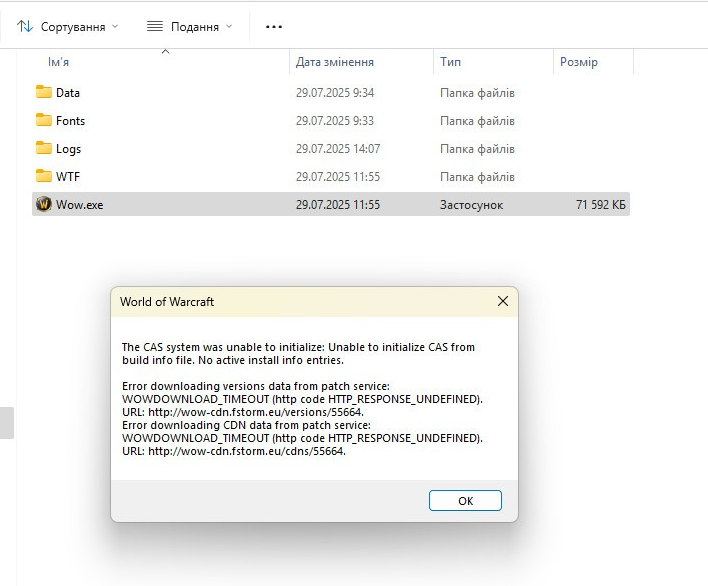The image size is (708, 586).
Task: Sort by Дата змінення column header
Action: click(x=335, y=63)
